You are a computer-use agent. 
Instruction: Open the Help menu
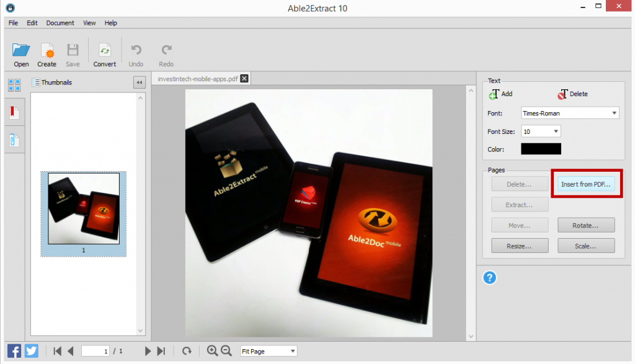point(110,23)
